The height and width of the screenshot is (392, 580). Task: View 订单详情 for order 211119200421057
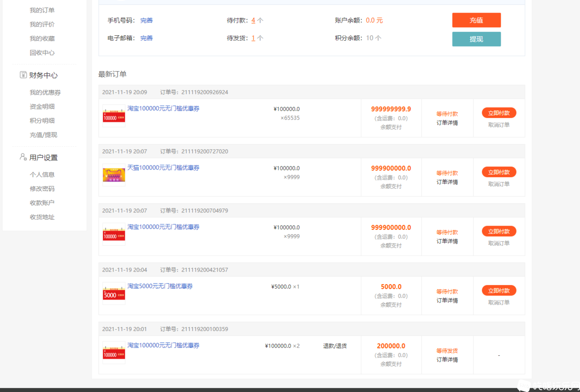pos(447,301)
